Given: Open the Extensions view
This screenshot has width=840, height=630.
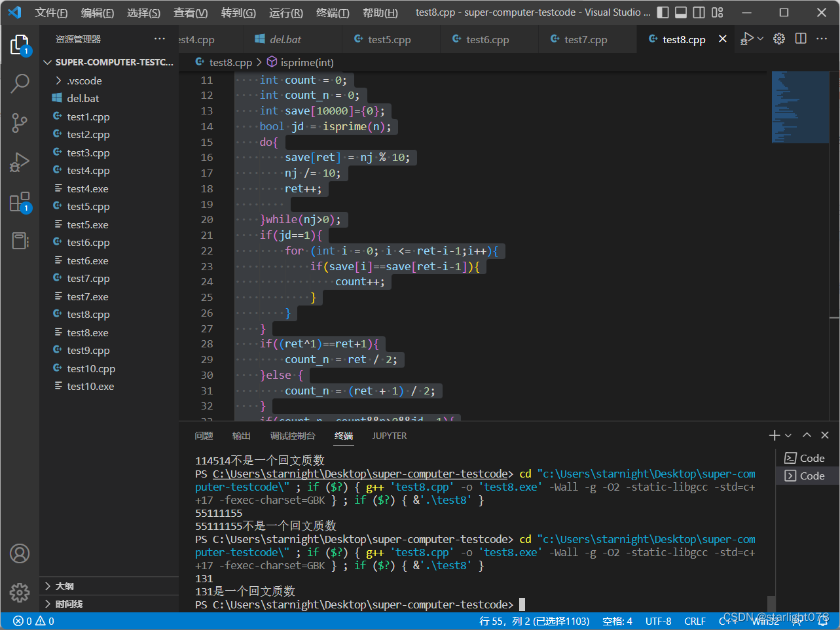Looking at the screenshot, I should pyautogui.click(x=20, y=201).
